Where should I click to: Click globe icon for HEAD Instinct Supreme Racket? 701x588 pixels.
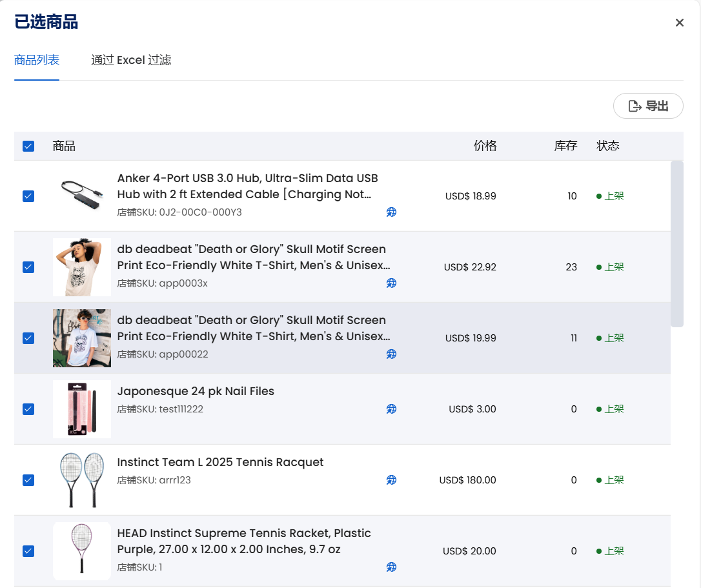click(391, 567)
